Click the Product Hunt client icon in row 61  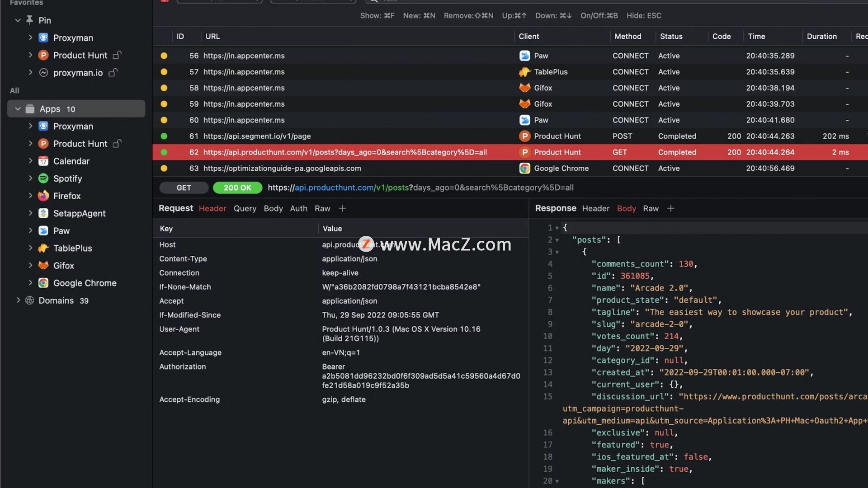[524, 136]
